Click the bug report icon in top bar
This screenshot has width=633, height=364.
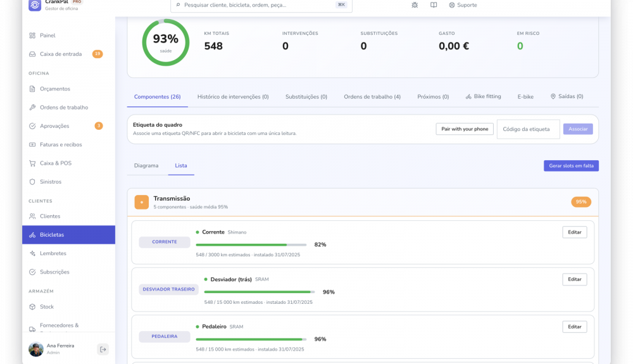[415, 5]
